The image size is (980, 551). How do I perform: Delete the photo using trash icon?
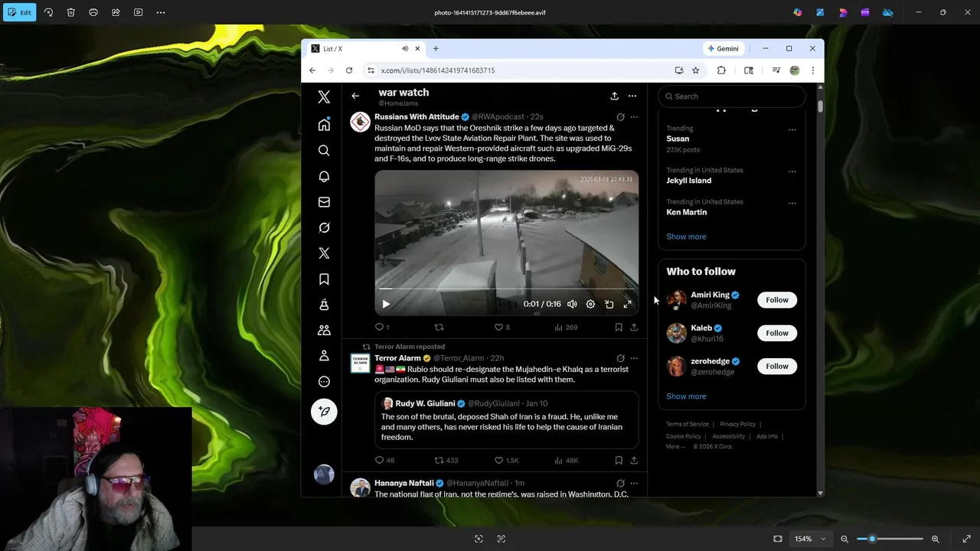coord(70,12)
